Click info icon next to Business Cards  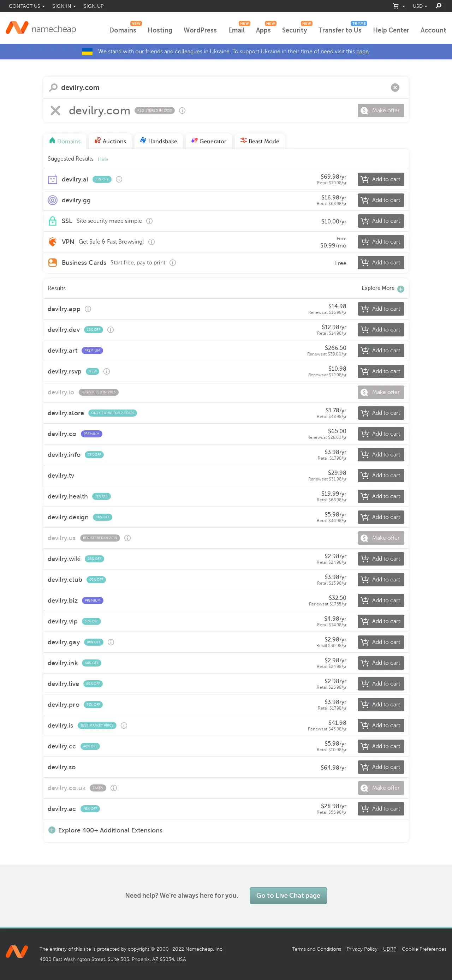[x=172, y=263]
